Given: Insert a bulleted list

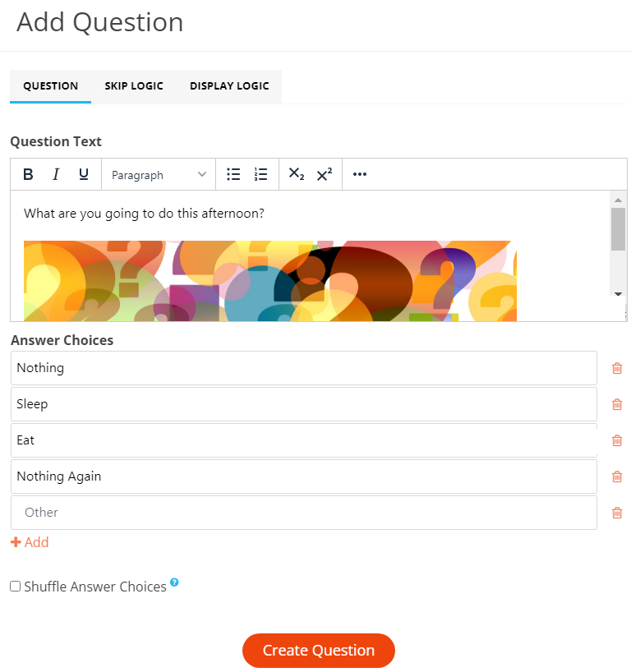Looking at the screenshot, I should tap(233, 174).
